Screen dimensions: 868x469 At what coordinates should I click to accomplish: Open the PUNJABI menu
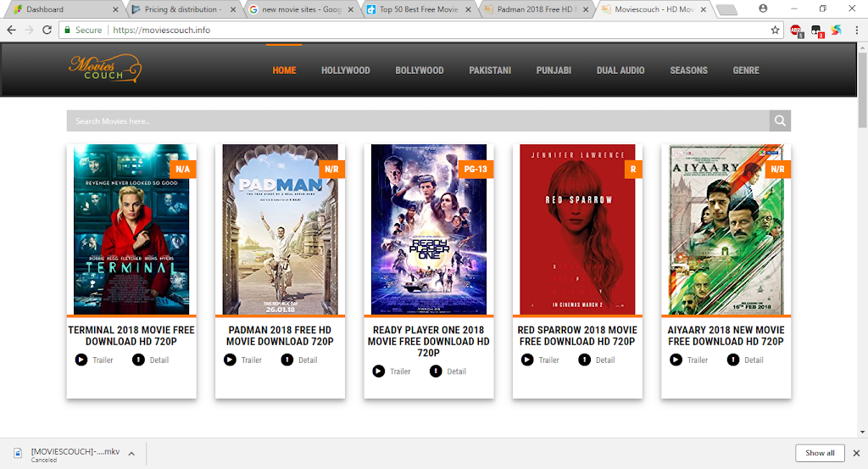(554, 70)
